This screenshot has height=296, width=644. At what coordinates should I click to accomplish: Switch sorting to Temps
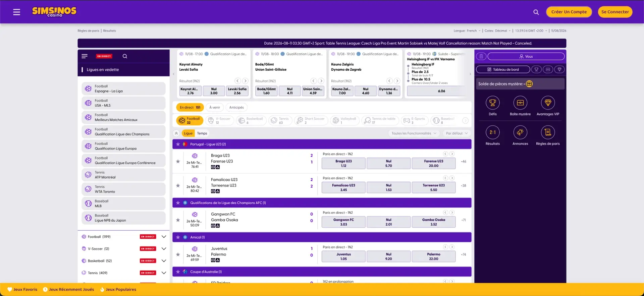click(202, 133)
